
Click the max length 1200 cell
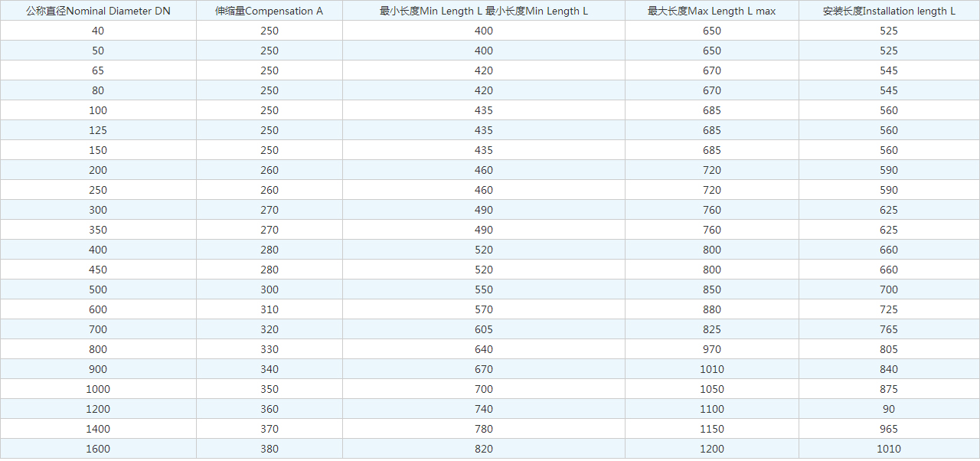point(711,449)
